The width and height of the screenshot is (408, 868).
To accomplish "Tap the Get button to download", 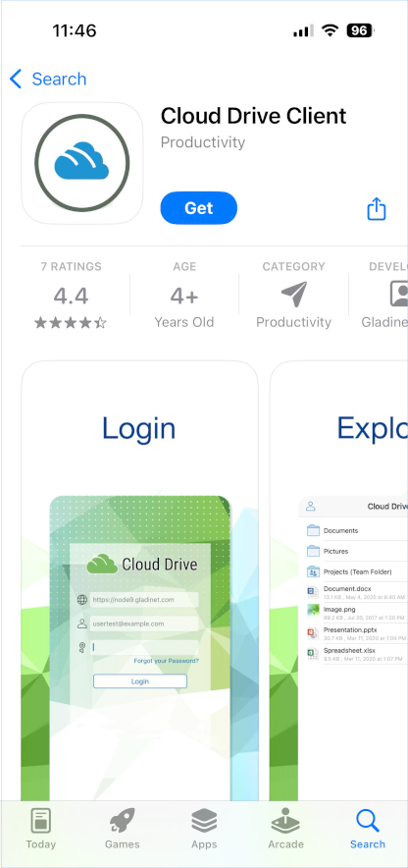I will point(198,208).
